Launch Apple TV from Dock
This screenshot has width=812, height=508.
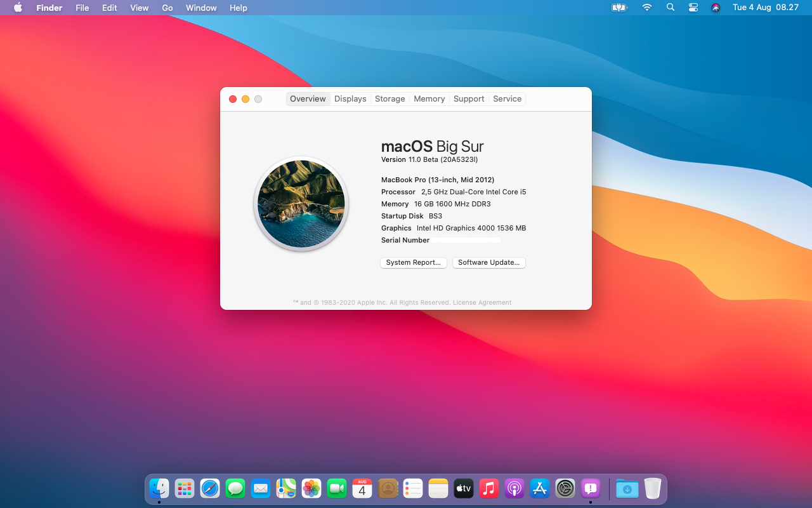(464, 488)
